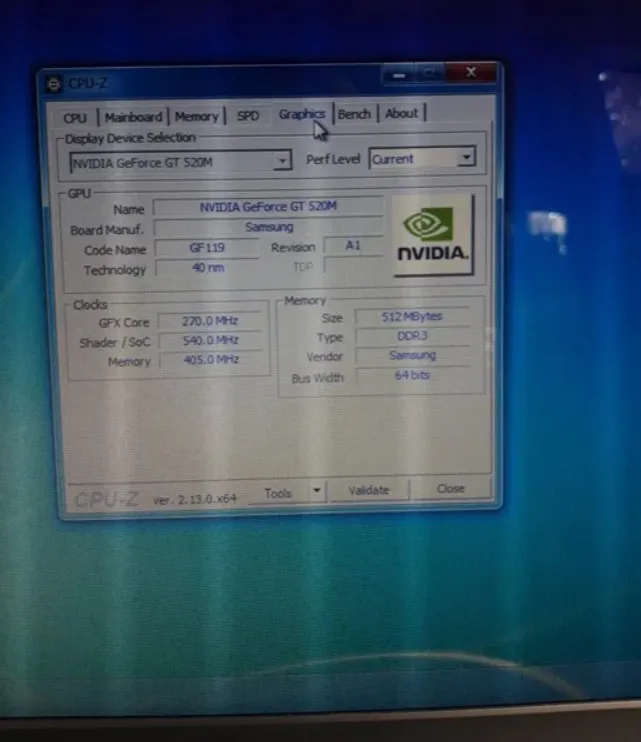Click the Shader / SoC 540.0 MHz value
The image size is (641, 742).
click(x=210, y=340)
